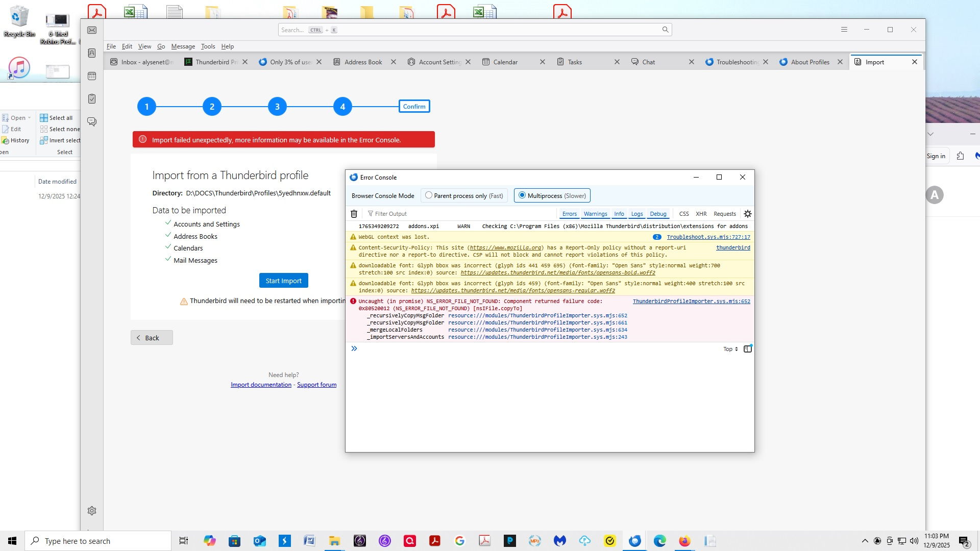Switch to the Troubleshooting tab

pyautogui.click(x=736, y=62)
